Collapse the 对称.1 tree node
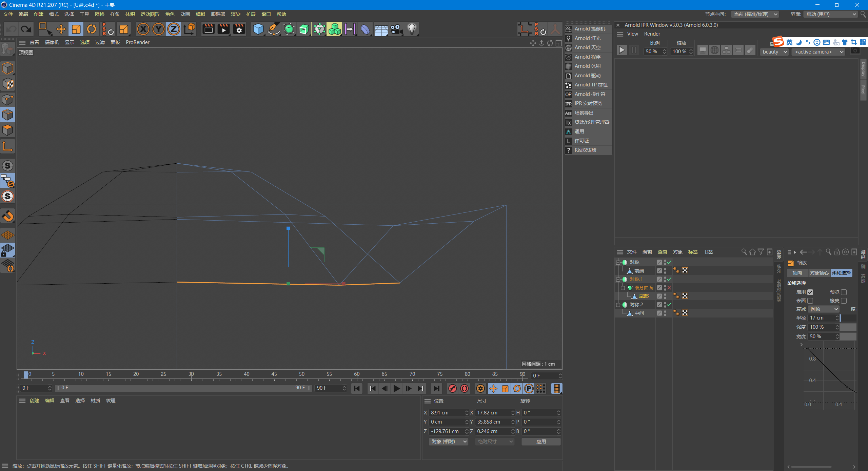The image size is (868, 471). tap(618, 279)
